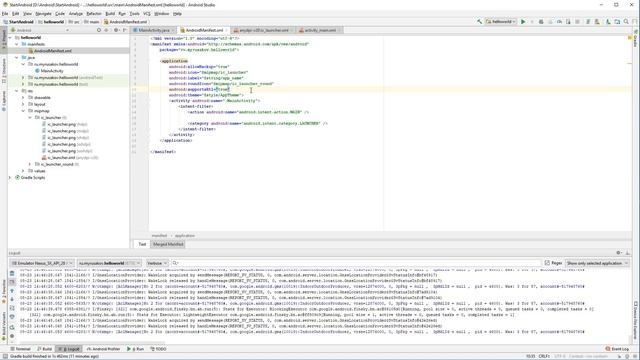The image size is (640, 360).
Task: Close the AndroidManifest.xml editor tab
Action: coord(226,30)
